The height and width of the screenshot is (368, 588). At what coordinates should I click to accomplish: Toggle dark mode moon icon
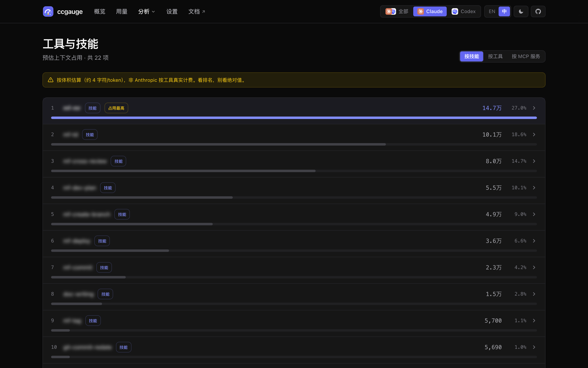[x=521, y=11]
